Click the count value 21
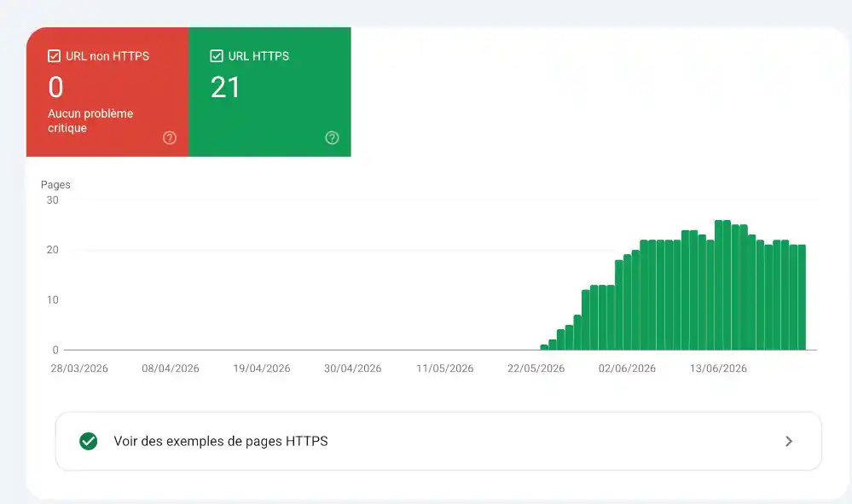Screen dimensions: 852x504 tap(225, 88)
